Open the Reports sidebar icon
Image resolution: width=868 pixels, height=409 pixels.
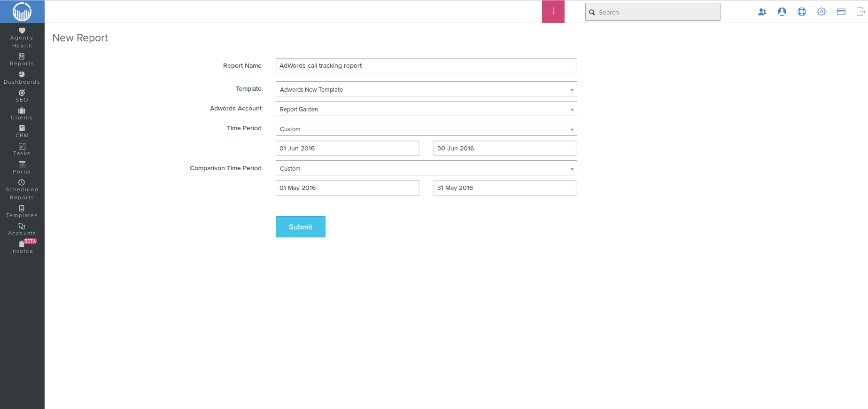(x=22, y=56)
